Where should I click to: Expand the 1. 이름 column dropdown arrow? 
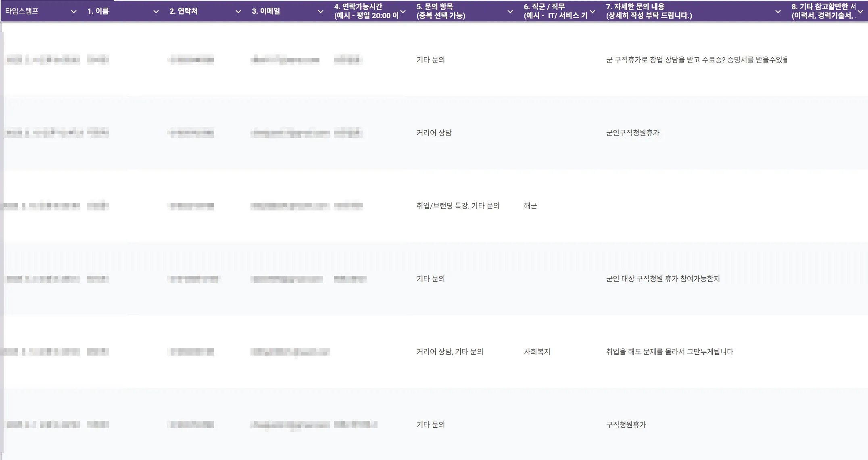[156, 12]
